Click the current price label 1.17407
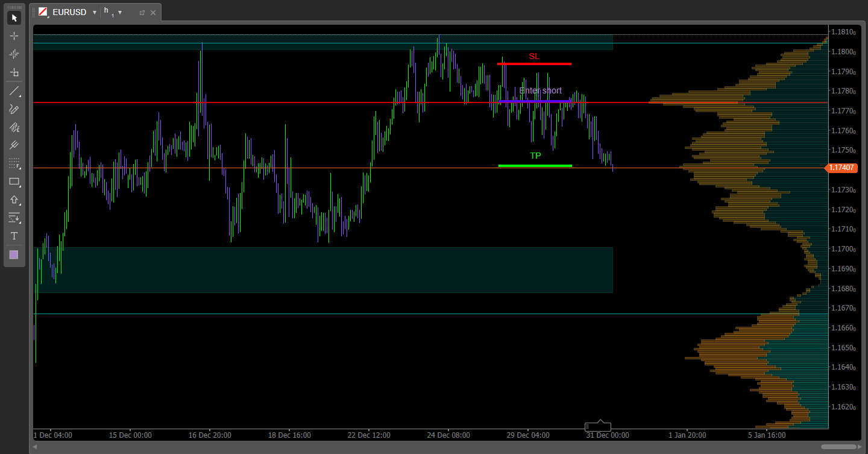 pos(840,168)
